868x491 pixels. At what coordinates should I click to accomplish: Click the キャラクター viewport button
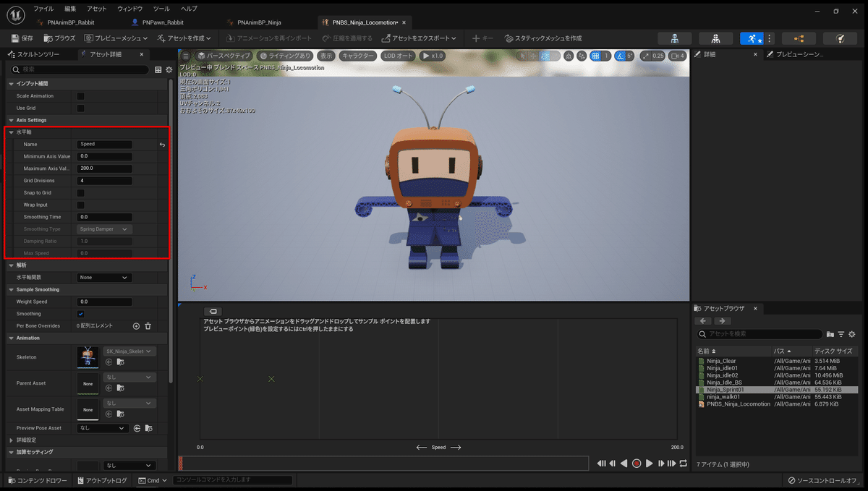pos(358,56)
